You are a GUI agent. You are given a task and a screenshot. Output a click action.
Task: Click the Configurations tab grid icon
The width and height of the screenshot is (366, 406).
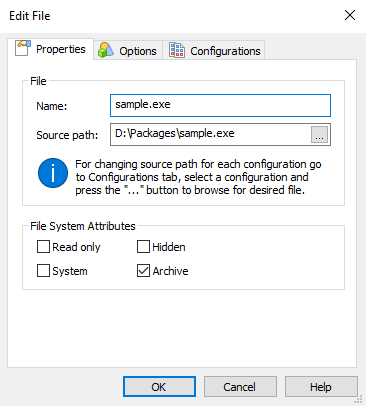[177, 50]
